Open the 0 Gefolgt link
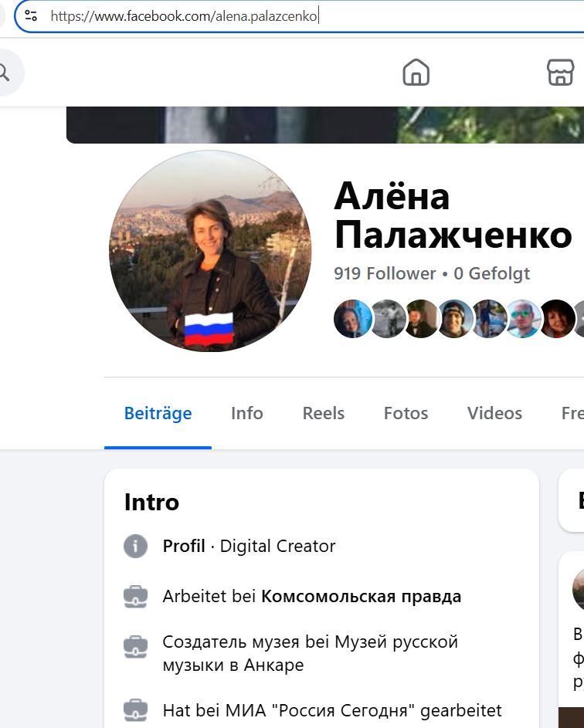This screenshot has height=728, width=584. coord(491,273)
